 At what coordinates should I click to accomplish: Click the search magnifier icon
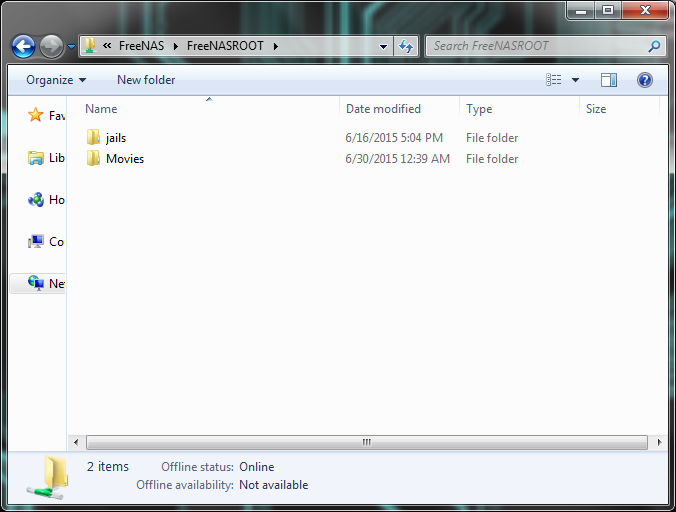[654, 46]
